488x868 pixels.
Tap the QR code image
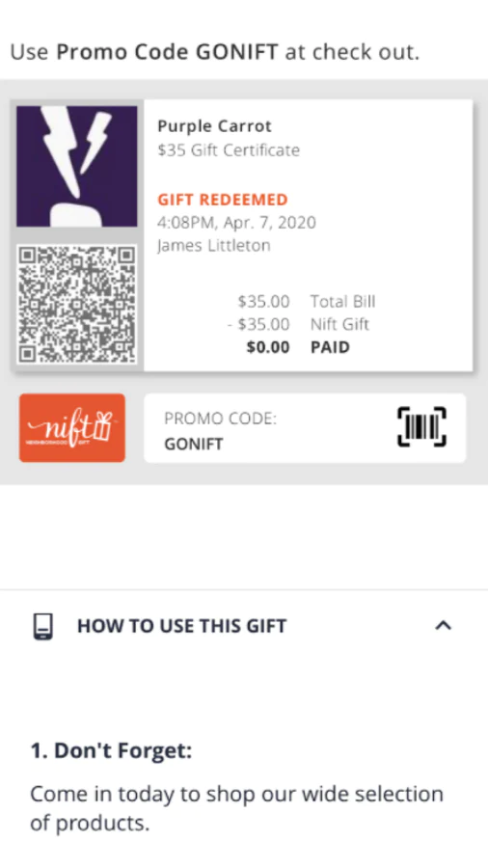77,305
